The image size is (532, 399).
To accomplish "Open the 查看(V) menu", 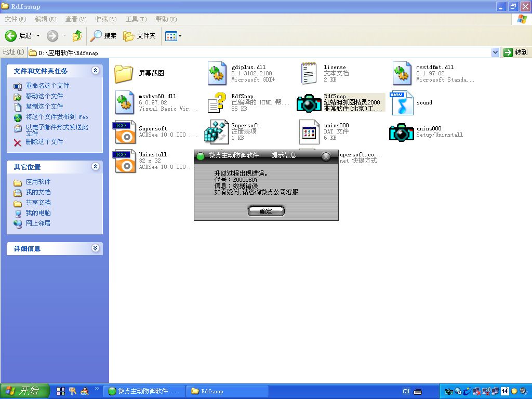I will (76, 19).
